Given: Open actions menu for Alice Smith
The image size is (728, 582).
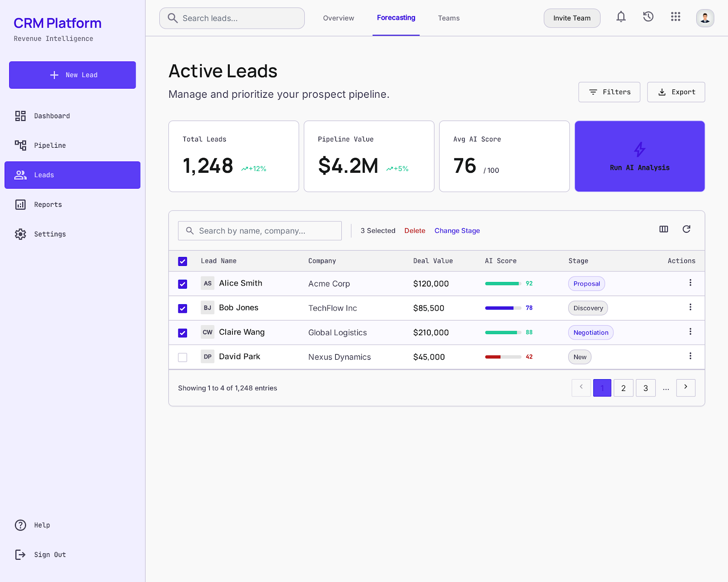Looking at the screenshot, I should click(x=690, y=283).
